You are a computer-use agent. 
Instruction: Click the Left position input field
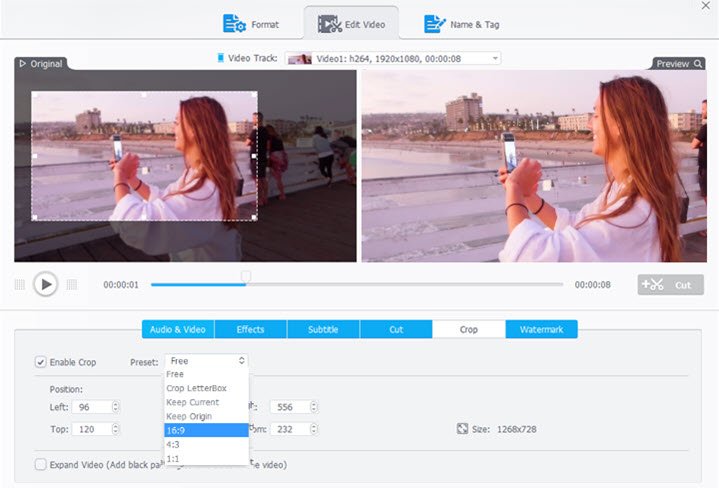pos(91,407)
